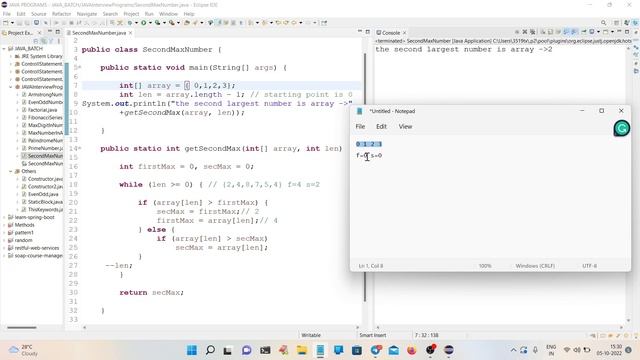640x360 pixels.
Task: Collapse the Others package node
Action: click(x=11, y=171)
